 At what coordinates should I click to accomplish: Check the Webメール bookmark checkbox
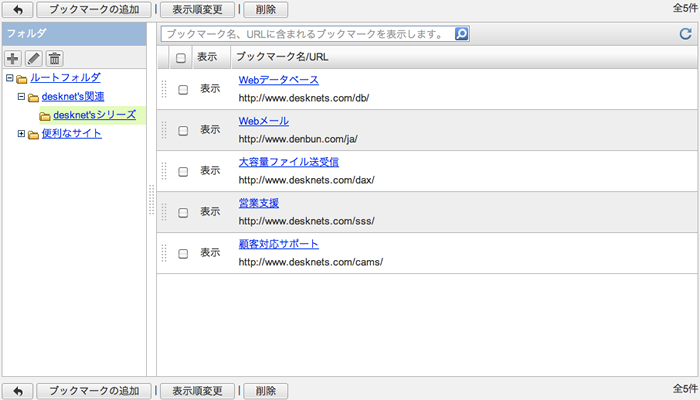click(x=183, y=131)
